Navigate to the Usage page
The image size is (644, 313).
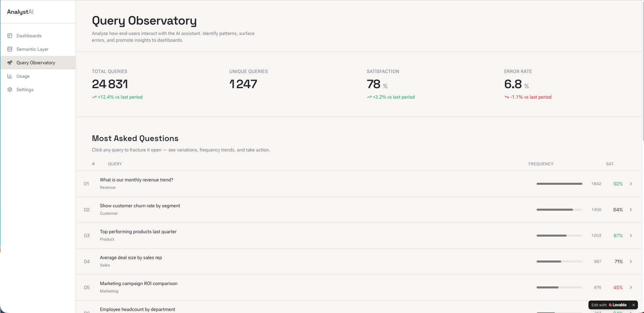[x=23, y=76]
